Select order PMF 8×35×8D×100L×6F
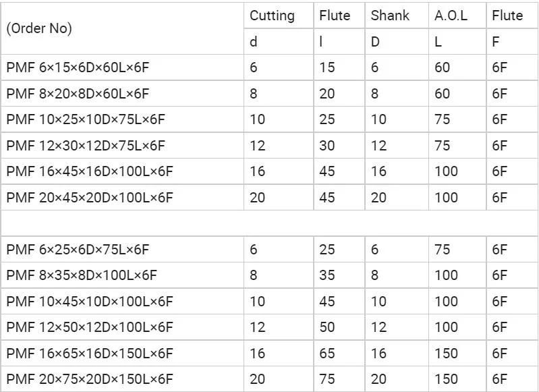The image size is (539, 392). click(x=82, y=275)
